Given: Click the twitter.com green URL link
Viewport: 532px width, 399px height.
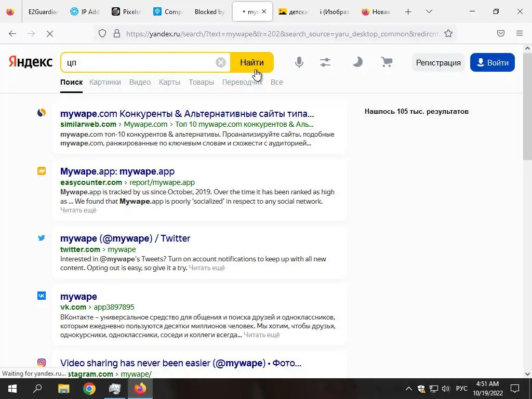Looking at the screenshot, I should click(x=80, y=249).
